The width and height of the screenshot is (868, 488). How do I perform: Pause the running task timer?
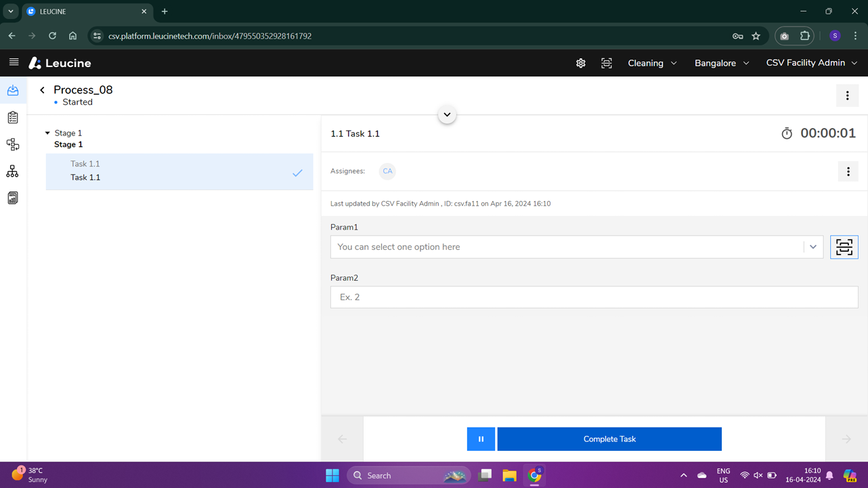point(481,439)
